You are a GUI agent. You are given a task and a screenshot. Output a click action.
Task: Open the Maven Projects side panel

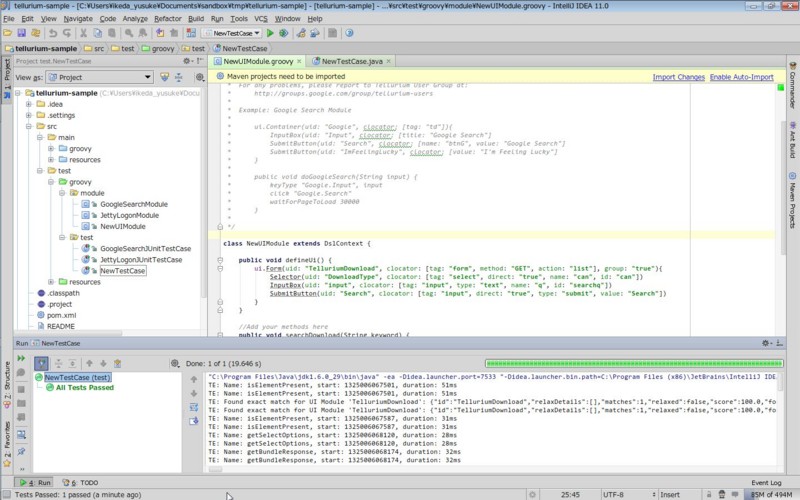(x=792, y=201)
